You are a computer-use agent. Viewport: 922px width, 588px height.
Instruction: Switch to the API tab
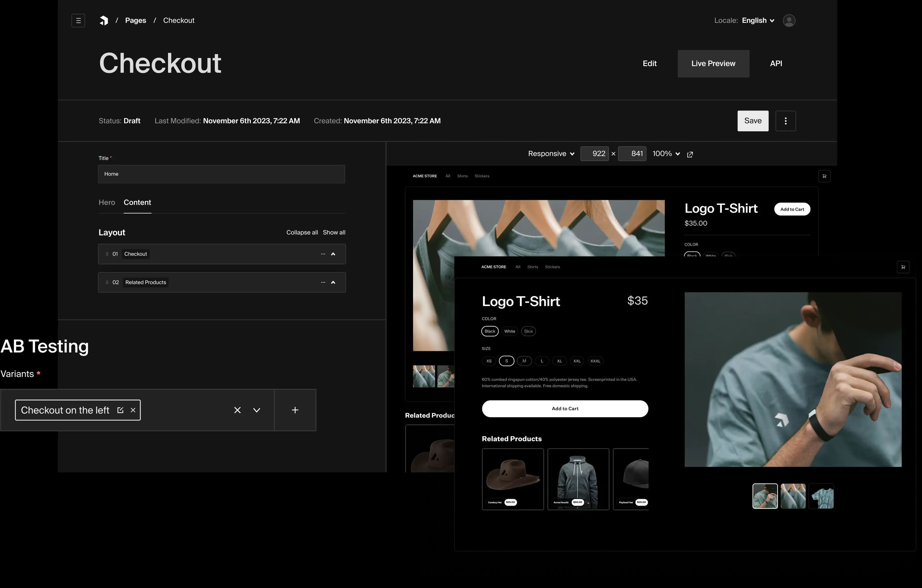(x=776, y=63)
